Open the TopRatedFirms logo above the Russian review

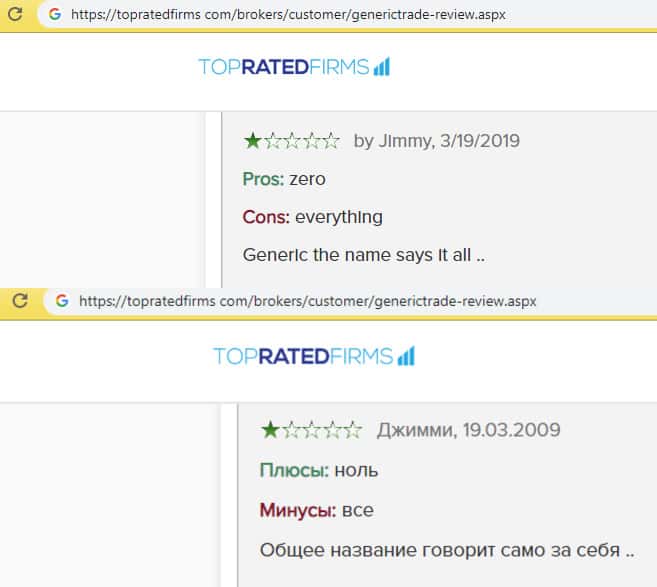click(x=313, y=356)
